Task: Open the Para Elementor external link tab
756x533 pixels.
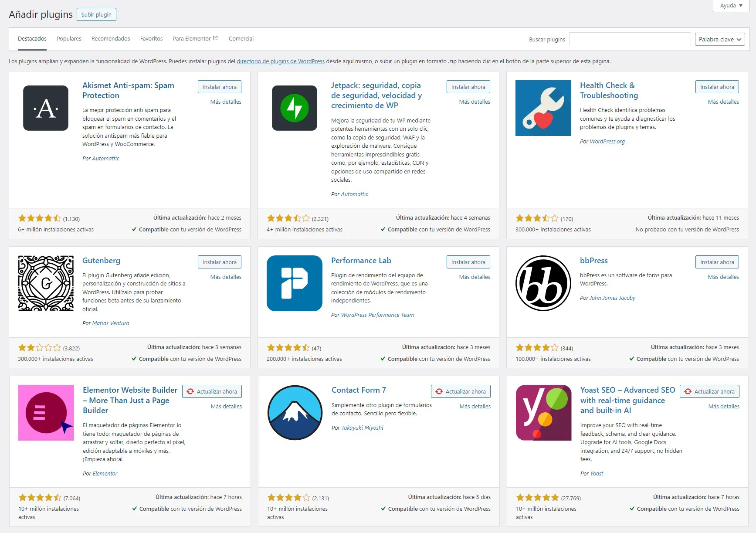Action: [195, 39]
